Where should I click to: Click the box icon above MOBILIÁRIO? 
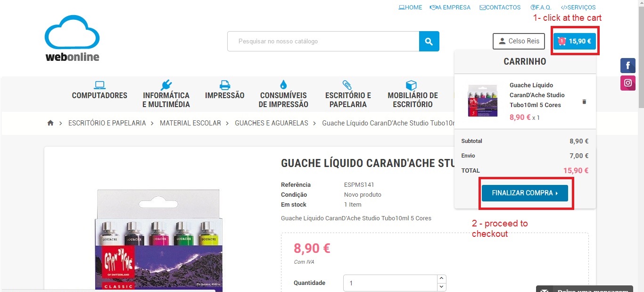coord(412,85)
